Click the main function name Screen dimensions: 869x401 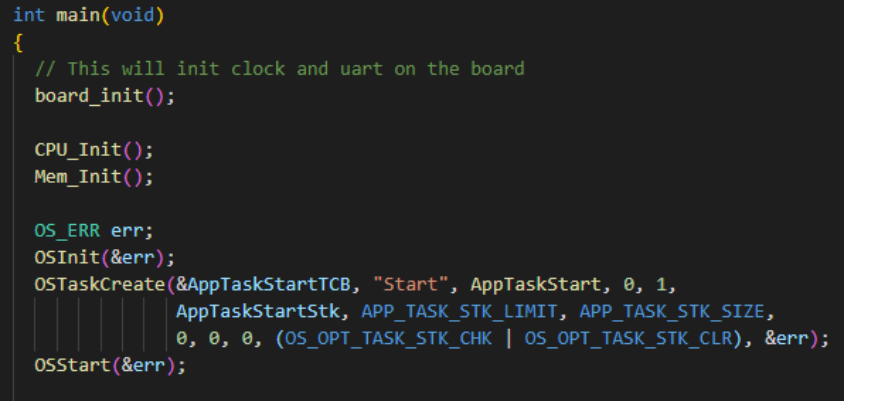pyautogui.click(x=78, y=15)
